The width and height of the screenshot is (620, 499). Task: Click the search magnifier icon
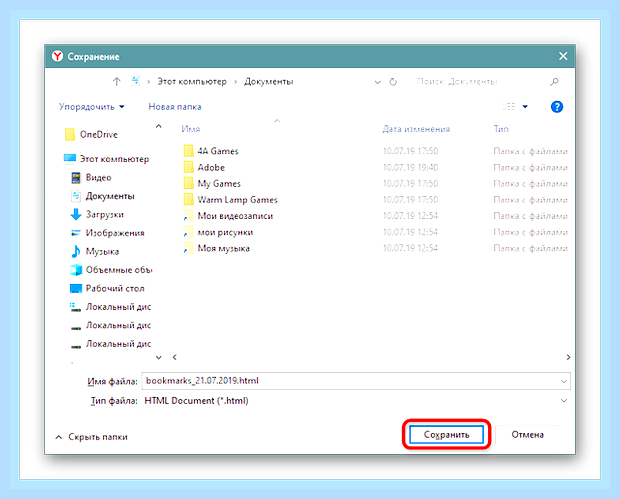(554, 81)
